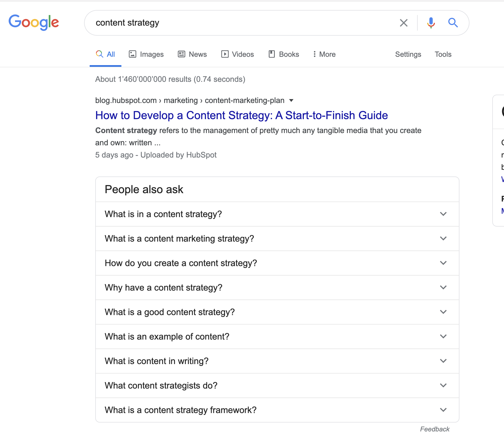Image resolution: width=504 pixels, height=437 pixels.
Task: Clear the search box with the X icon
Action: click(x=403, y=23)
